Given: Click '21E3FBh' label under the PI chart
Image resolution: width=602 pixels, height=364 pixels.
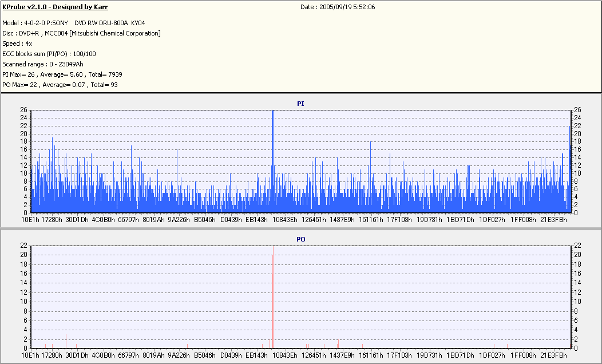Looking at the screenshot, I should [x=553, y=220].
